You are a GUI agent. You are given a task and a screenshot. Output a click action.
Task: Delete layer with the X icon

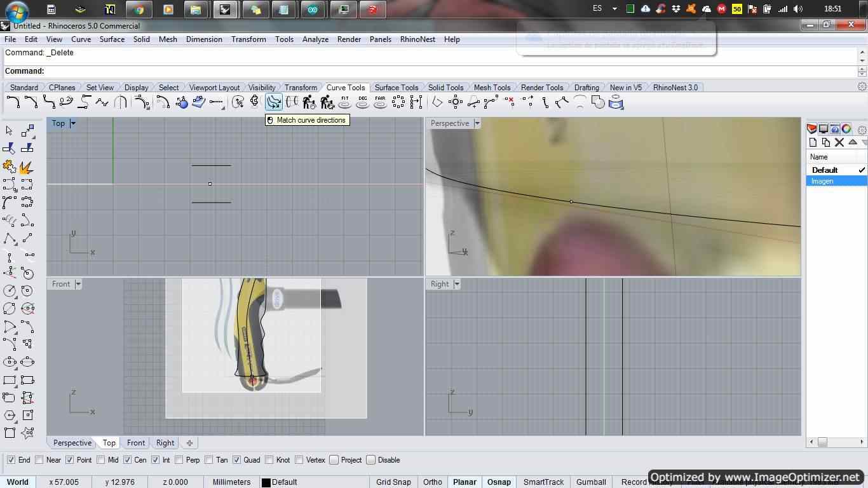pyautogui.click(x=839, y=142)
